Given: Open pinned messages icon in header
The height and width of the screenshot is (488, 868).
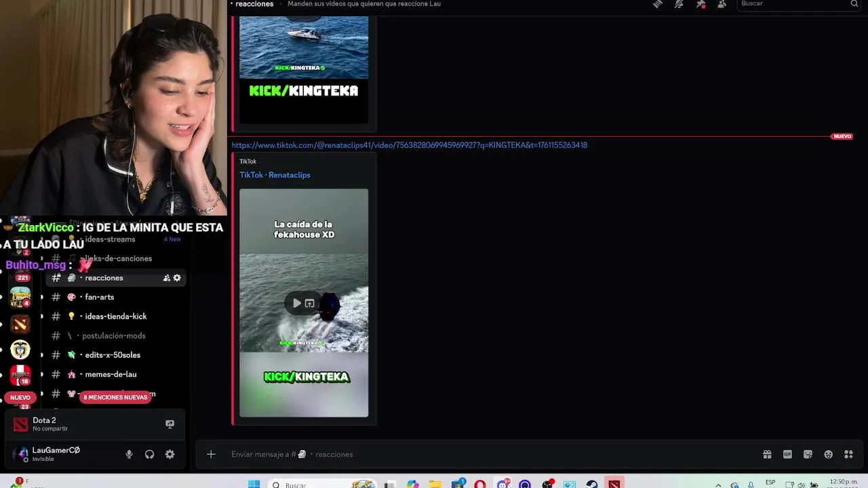Looking at the screenshot, I should 701,4.
